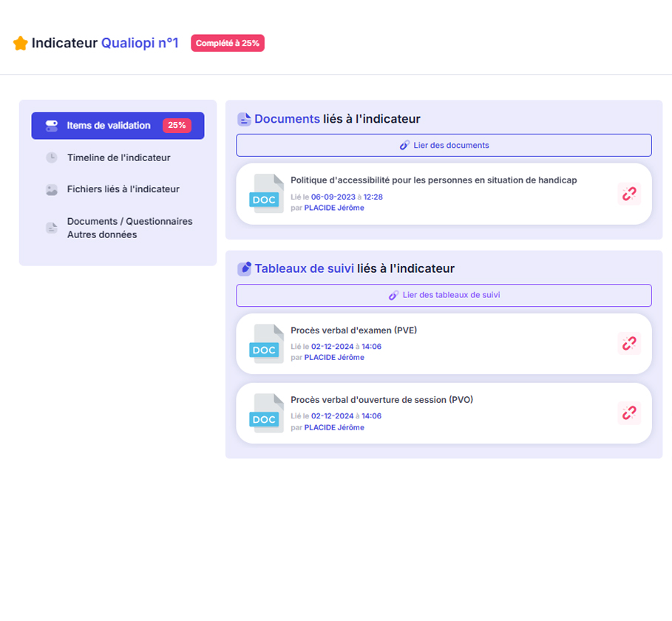Open Procès verbal d'ouverture de session (PVO) title
The height and width of the screenshot is (621, 672).
pos(382,400)
